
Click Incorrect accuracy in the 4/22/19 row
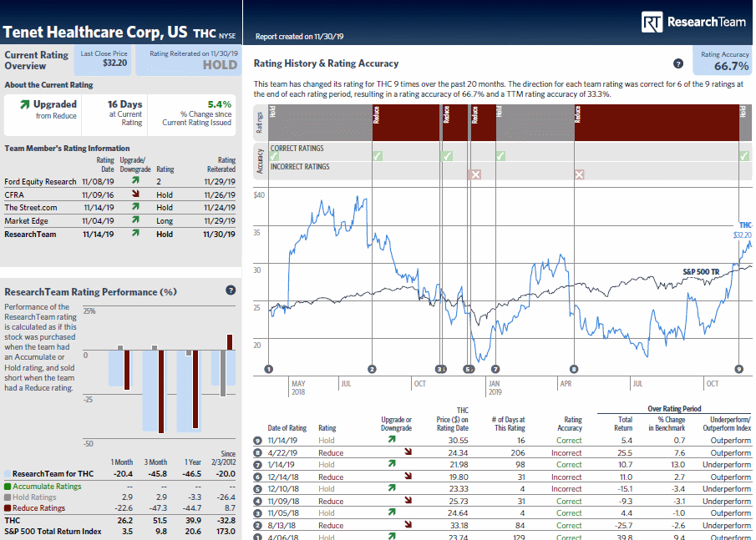click(x=566, y=453)
